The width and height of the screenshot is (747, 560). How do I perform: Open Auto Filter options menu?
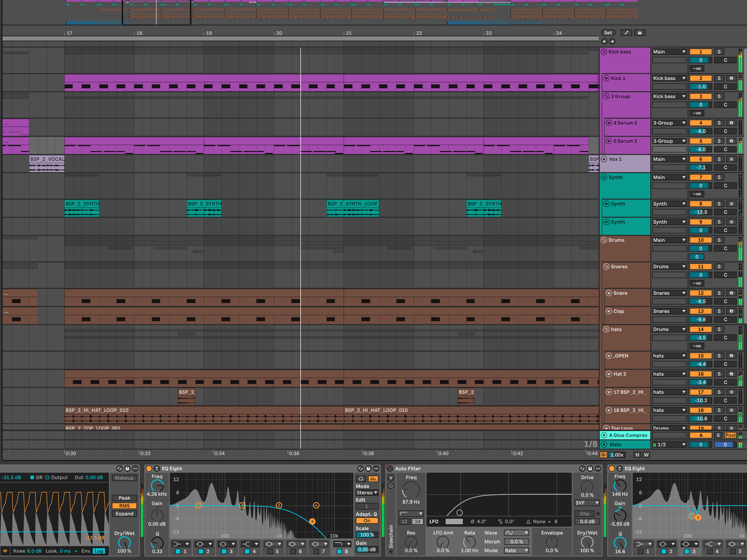coord(598,469)
